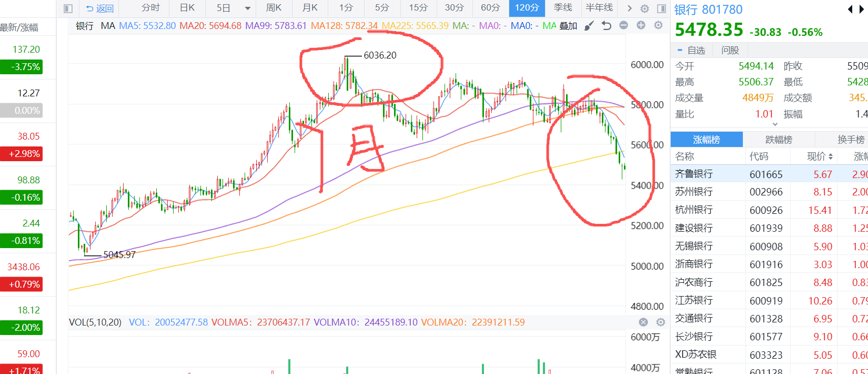This screenshot has width=868, height=374.
Task: Switch to the 日K period tab
Action: tap(187, 8)
